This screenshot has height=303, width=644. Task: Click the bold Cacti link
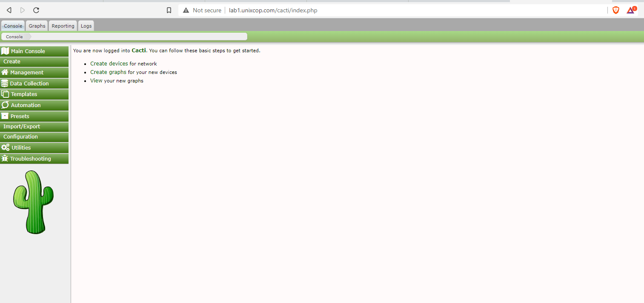(x=139, y=50)
